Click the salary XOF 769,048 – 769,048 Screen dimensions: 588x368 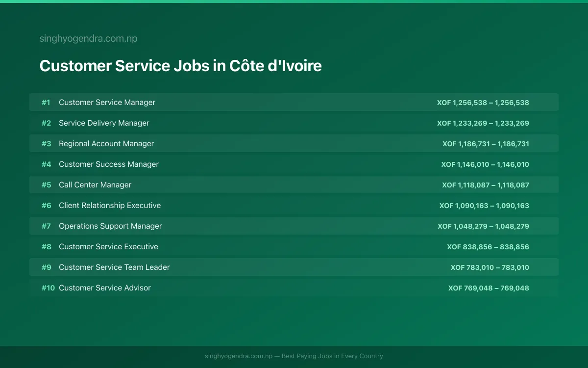point(489,288)
